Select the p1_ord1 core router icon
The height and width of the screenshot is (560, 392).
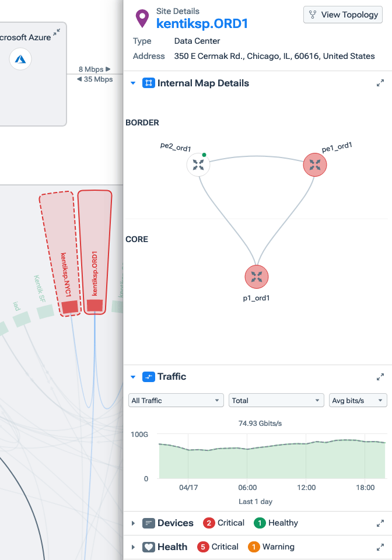click(256, 276)
